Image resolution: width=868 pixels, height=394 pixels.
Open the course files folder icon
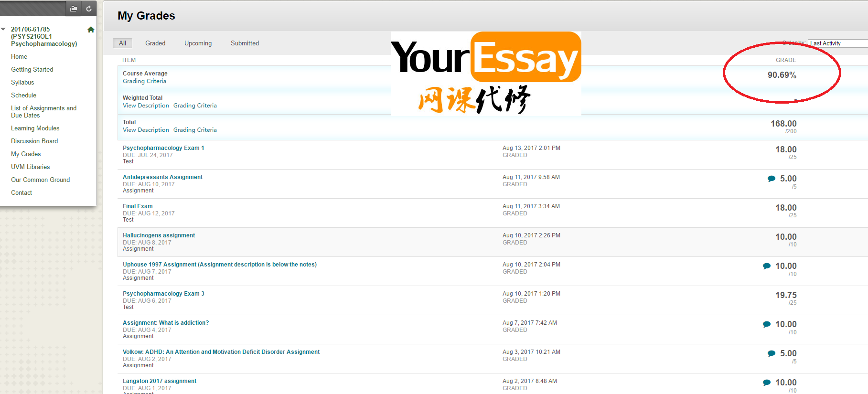(x=74, y=9)
